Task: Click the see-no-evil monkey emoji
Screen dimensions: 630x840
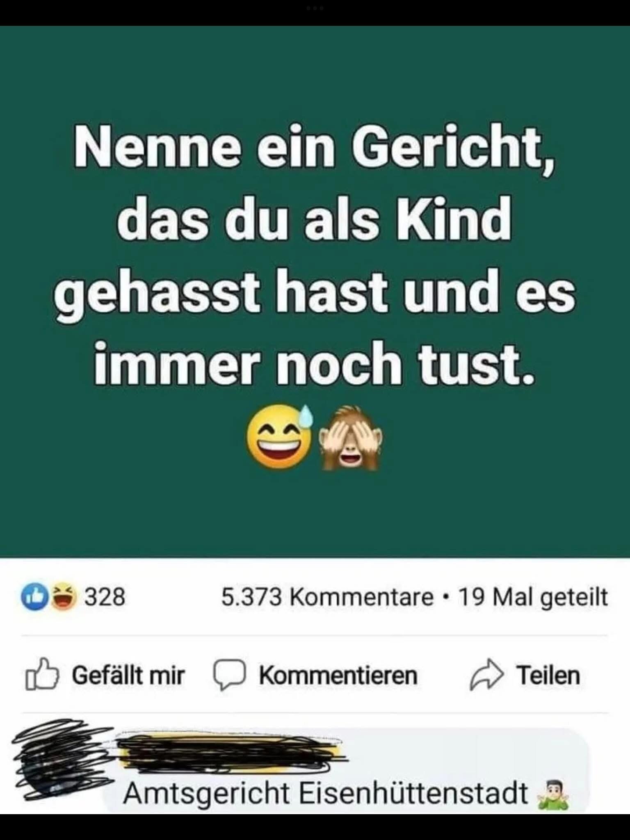Action: (x=350, y=437)
